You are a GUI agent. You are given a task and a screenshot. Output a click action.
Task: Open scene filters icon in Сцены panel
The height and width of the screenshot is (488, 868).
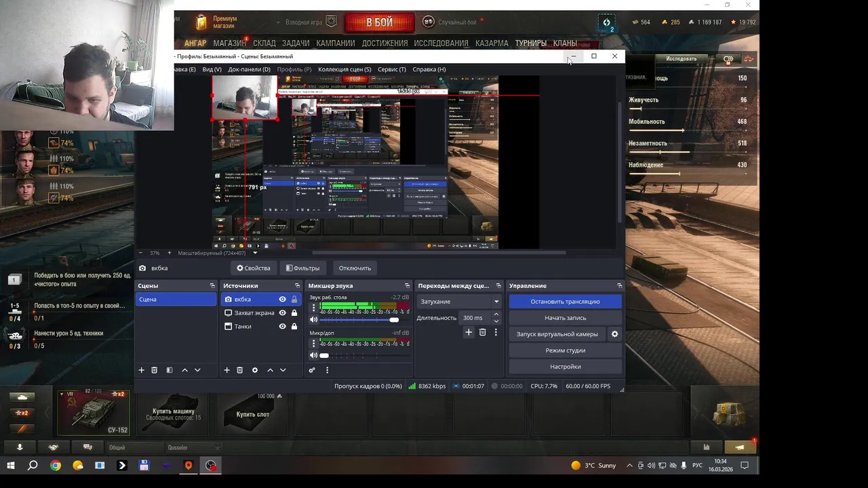(170, 370)
